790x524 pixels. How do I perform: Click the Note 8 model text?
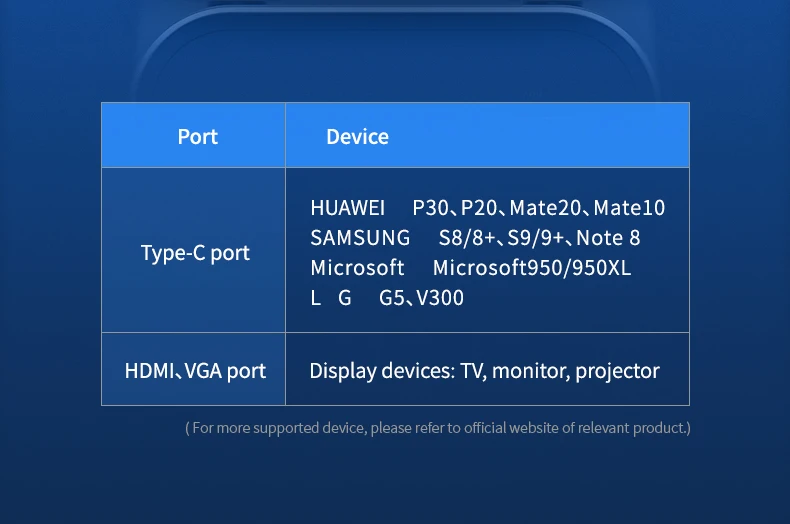[x=608, y=238]
